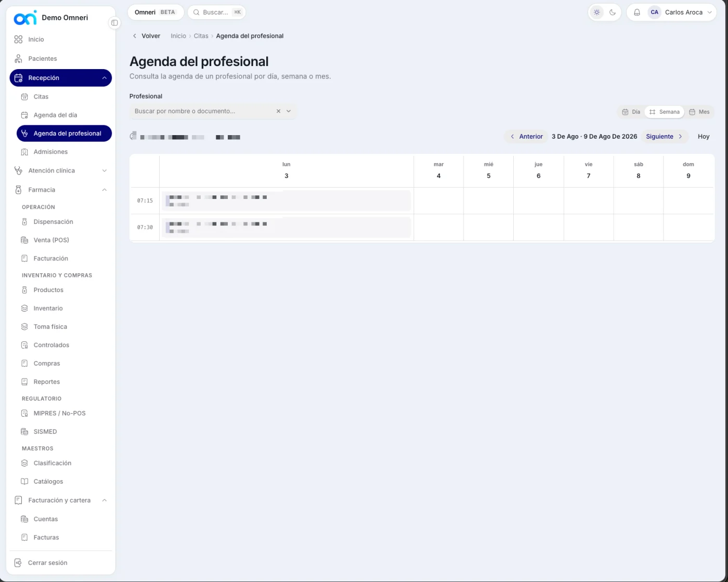The width and height of the screenshot is (728, 582).
Task: Click the Inicio grid icon in sidebar
Action: click(x=18, y=39)
